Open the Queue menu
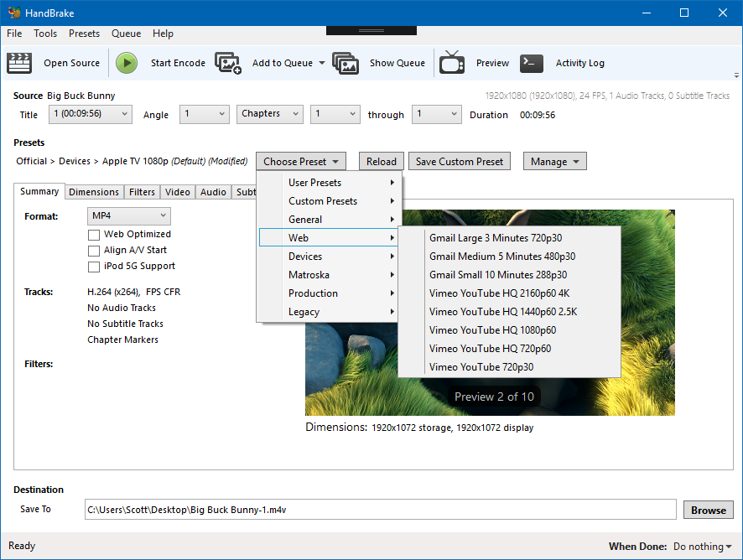This screenshot has height=560, width=743. click(x=126, y=34)
